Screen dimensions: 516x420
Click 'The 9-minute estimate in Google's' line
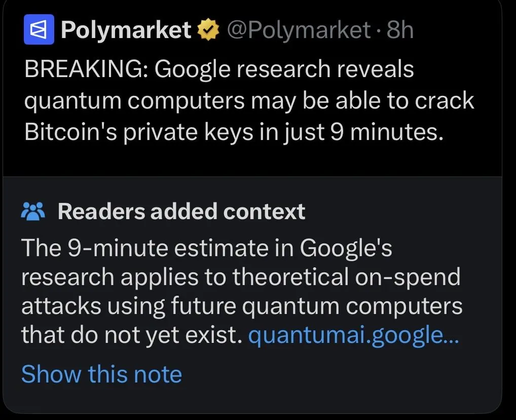[207, 249]
